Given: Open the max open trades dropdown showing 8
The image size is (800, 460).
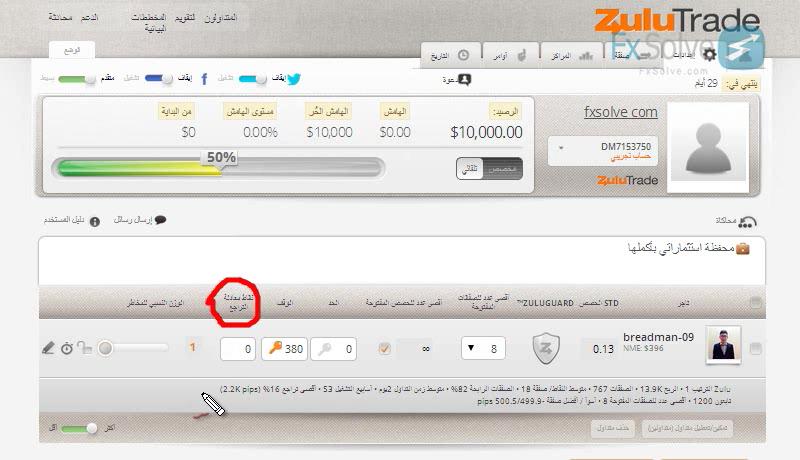Looking at the screenshot, I should coord(483,348).
